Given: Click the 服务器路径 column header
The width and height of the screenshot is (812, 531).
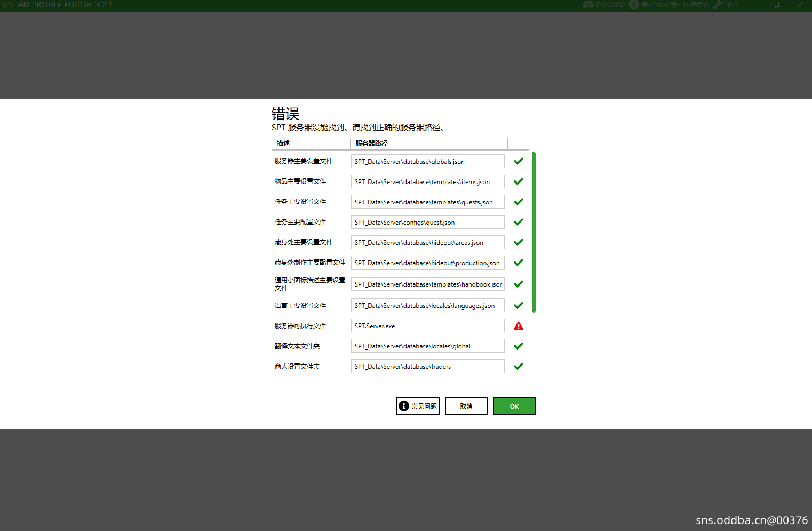Looking at the screenshot, I should [429, 144].
